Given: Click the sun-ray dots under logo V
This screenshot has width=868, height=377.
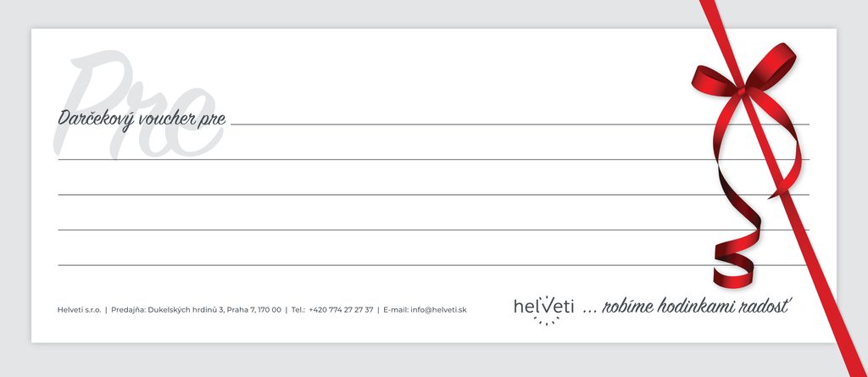Looking at the screenshot, I should (x=547, y=321).
